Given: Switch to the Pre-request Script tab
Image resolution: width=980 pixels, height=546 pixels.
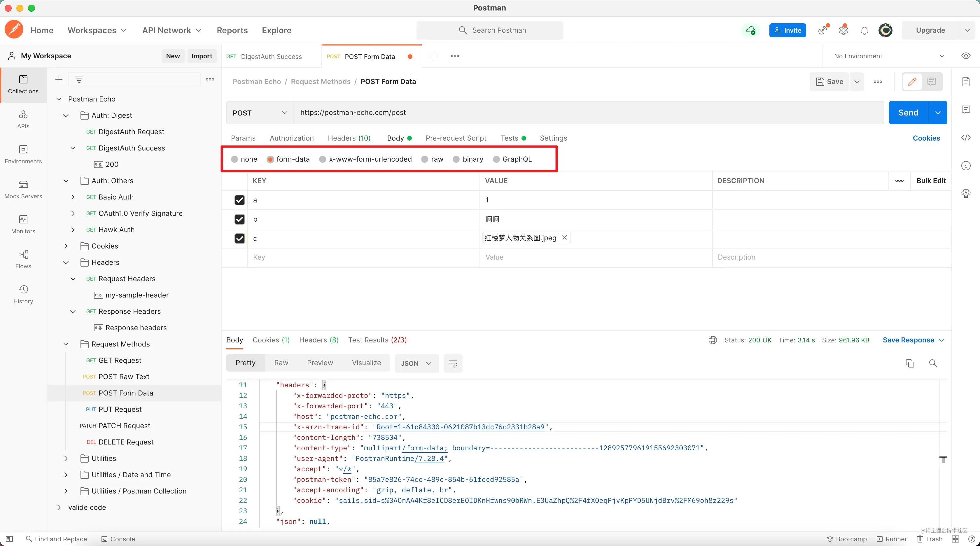Looking at the screenshot, I should tap(456, 138).
